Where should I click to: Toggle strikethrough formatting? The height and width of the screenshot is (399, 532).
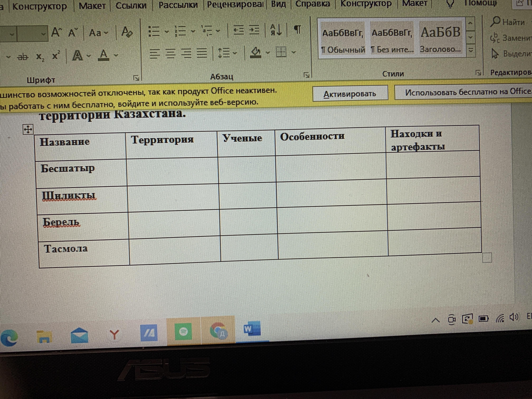click(23, 57)
